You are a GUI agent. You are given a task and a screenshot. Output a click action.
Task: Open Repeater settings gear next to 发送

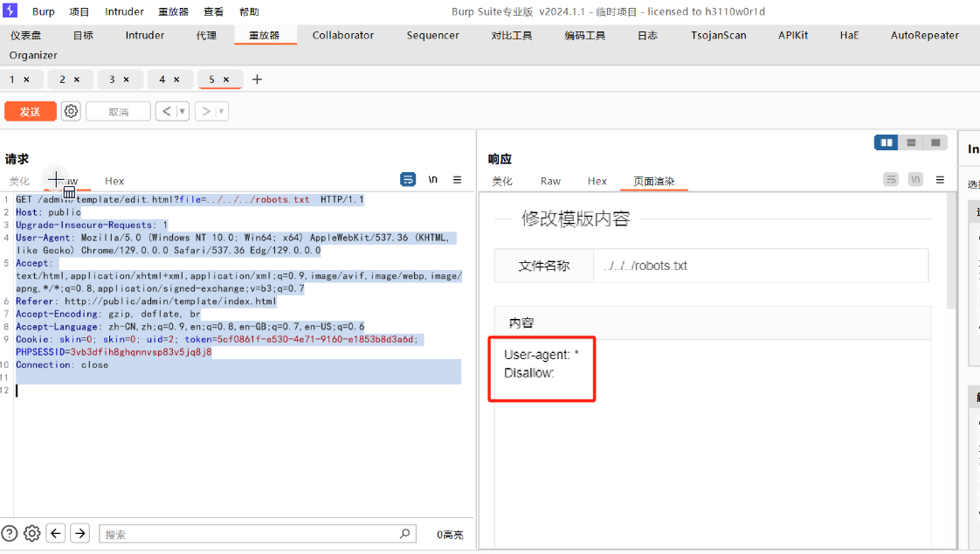point(71,111)
